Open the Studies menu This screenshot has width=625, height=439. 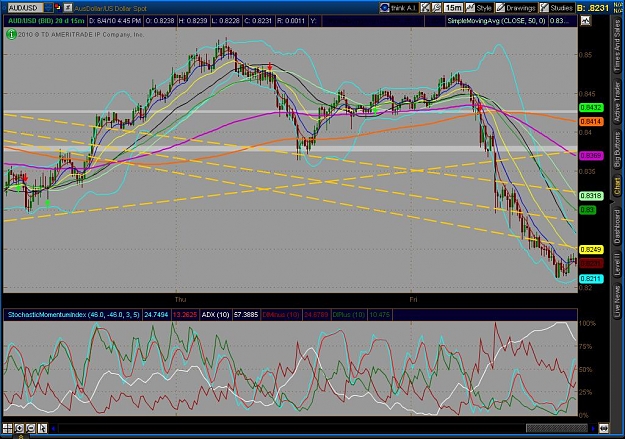(556, 8)
